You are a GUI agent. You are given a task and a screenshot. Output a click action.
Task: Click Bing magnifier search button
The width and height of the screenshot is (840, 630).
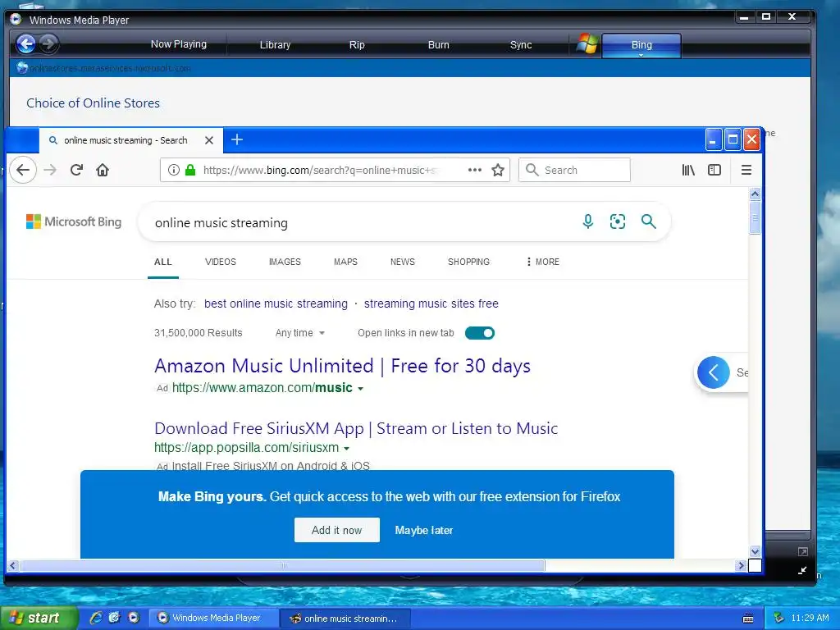tap(649, 221)
